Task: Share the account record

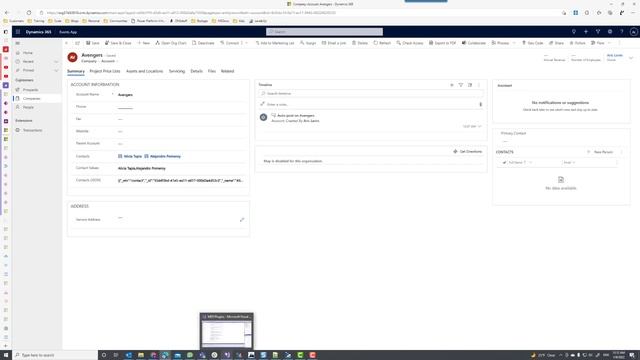Action: (x=556, y=43)
